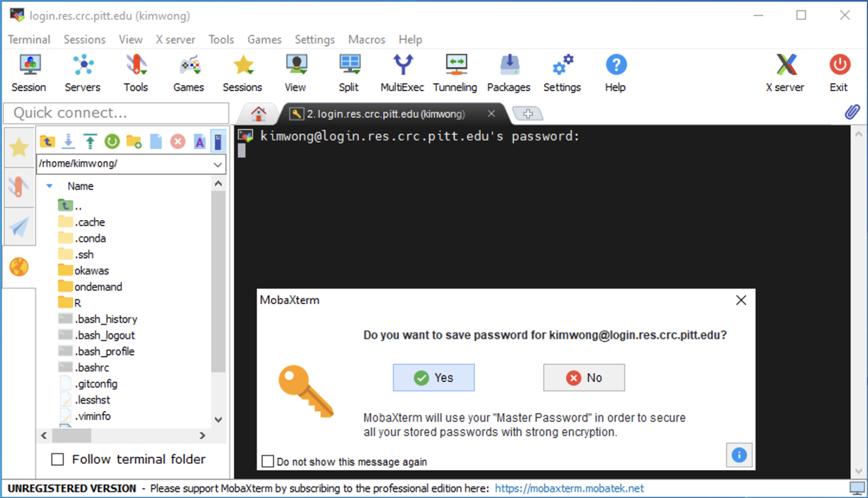Open the Session toolbar icon
The width and height of the screenshot is (868, 498).
click(29, 73)
